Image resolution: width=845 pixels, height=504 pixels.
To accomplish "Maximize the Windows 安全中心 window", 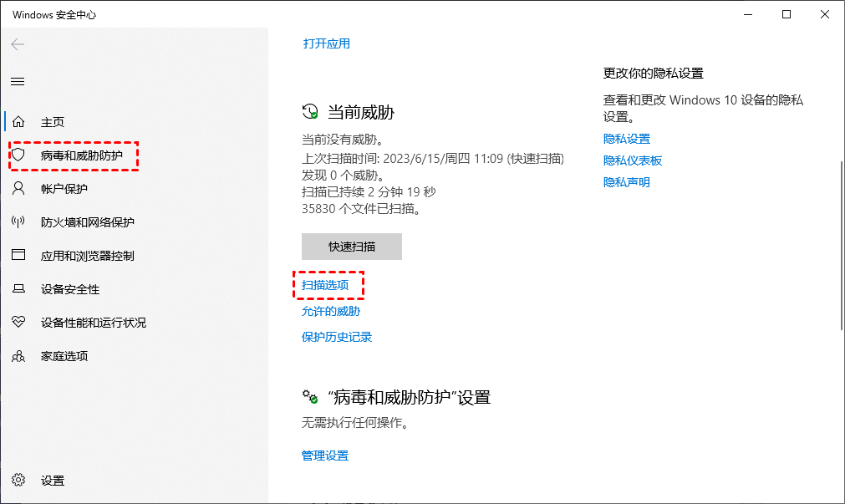I will coord(786,14).
